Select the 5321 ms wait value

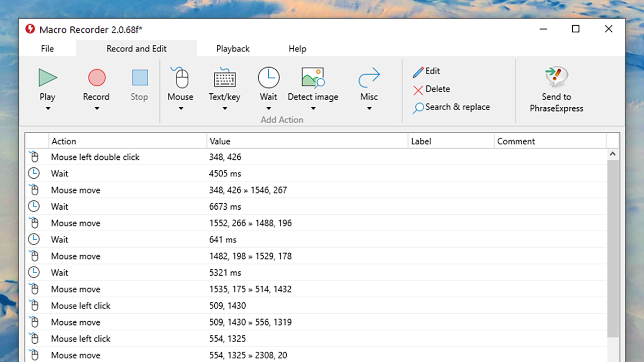coord(225,272)
